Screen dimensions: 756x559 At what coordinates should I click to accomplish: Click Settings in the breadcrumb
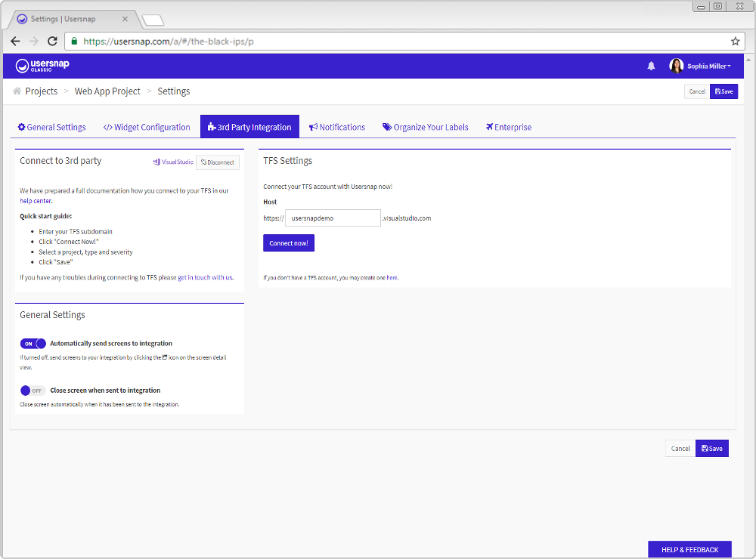coord(174,91)
